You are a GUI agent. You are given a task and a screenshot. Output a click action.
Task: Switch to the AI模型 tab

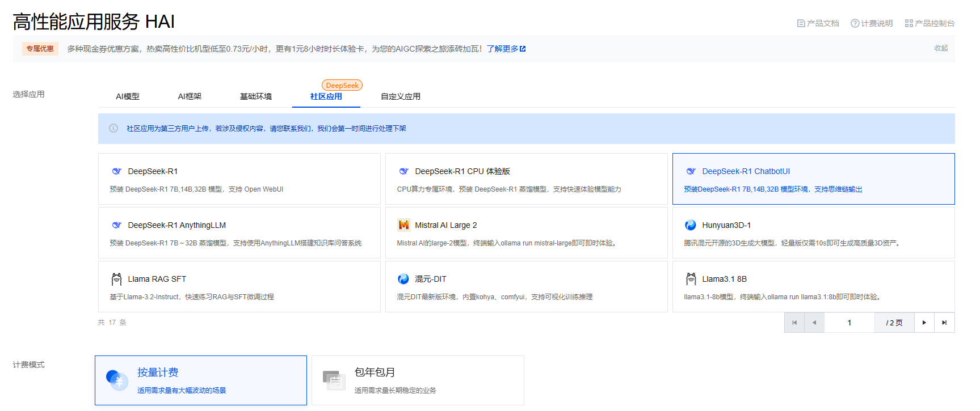point(128,96)
